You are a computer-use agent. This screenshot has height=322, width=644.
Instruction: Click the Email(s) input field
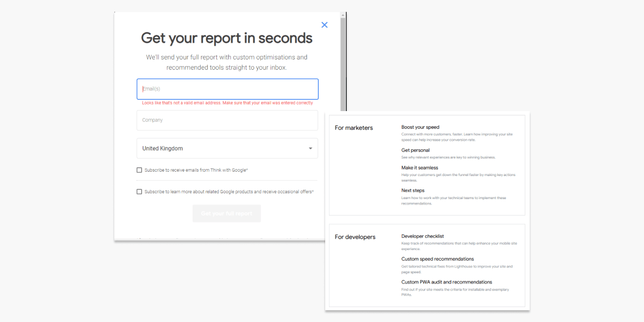(226, 89)
